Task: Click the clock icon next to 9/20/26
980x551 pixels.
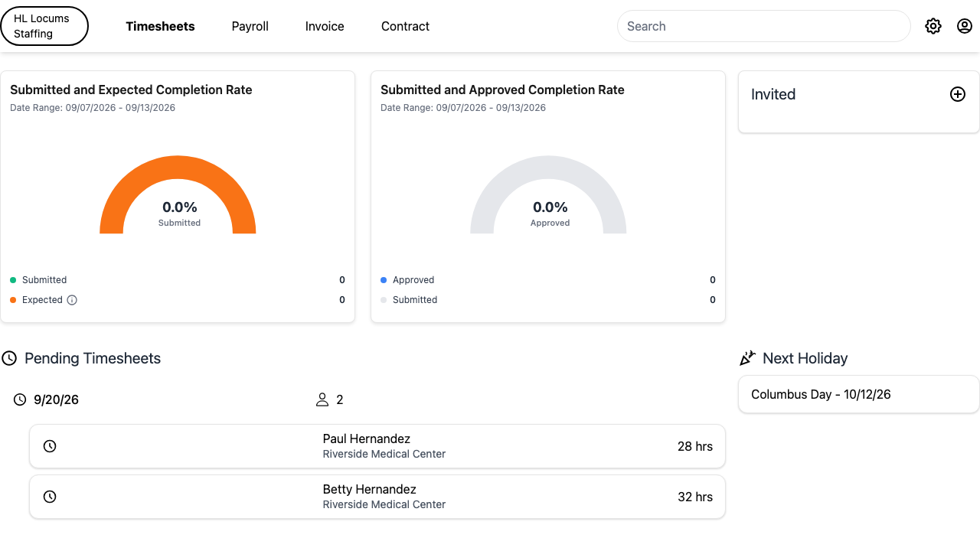Action: 20,399
